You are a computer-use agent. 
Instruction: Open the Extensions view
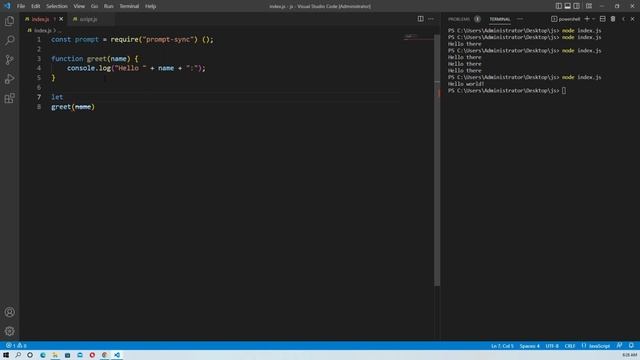click(x=9, y=98)
